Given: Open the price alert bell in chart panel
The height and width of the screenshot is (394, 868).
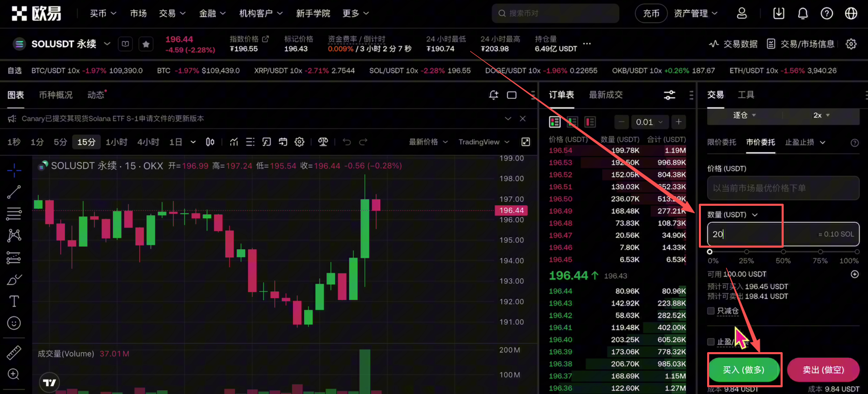Looking at the screenshot, I should pyautogui.click(x=493, y=95).
